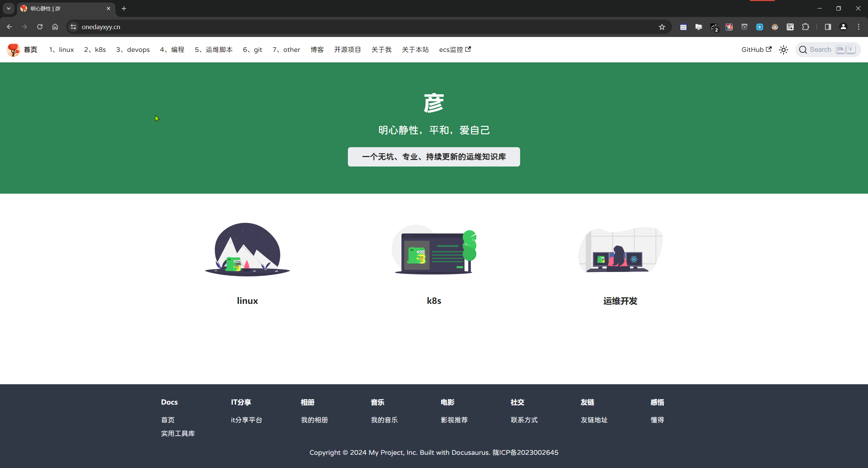Viewport: 868px width, 468px height.
Task: Click the QR code extension icon
Action: tap(790, 27)
